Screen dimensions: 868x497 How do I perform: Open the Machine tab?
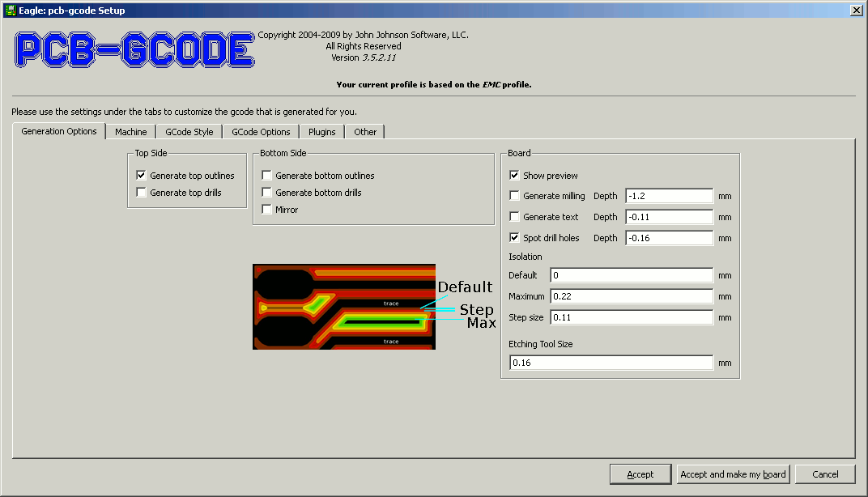[x=130, y=132]
